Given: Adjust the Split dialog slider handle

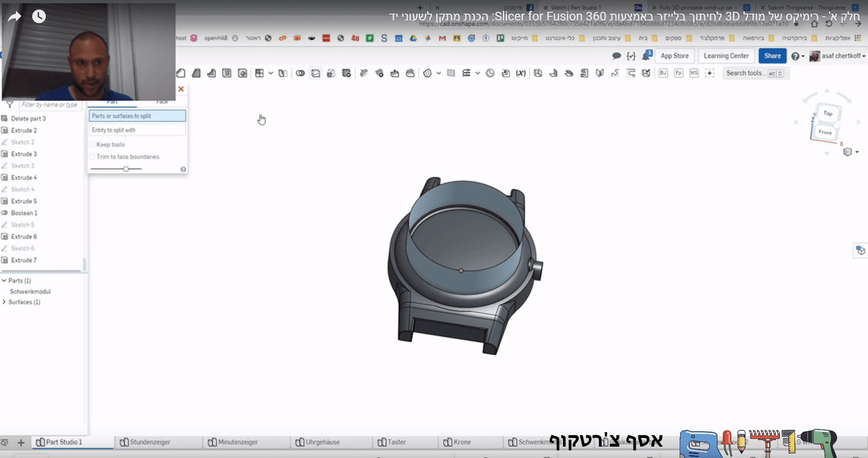Looking at the screenshot, I should (x=126, y=169).
